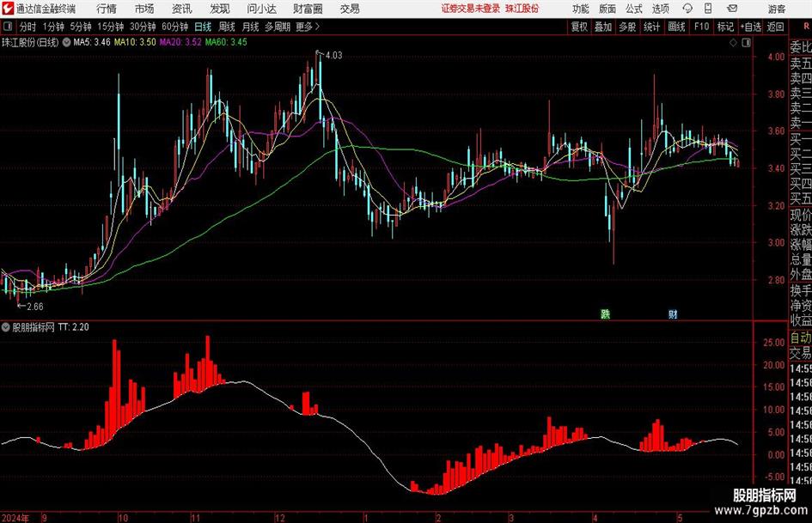The height and width of the screenshot is (523, 812).
Task: Click the MA60: 3.45 label
Action: tap(226, 42)
